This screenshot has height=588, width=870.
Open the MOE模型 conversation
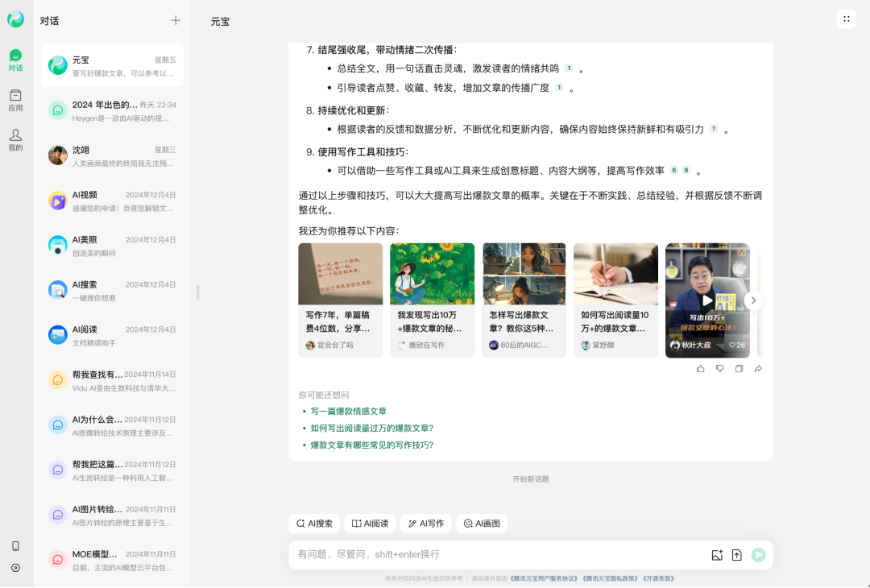coord(112,560)
